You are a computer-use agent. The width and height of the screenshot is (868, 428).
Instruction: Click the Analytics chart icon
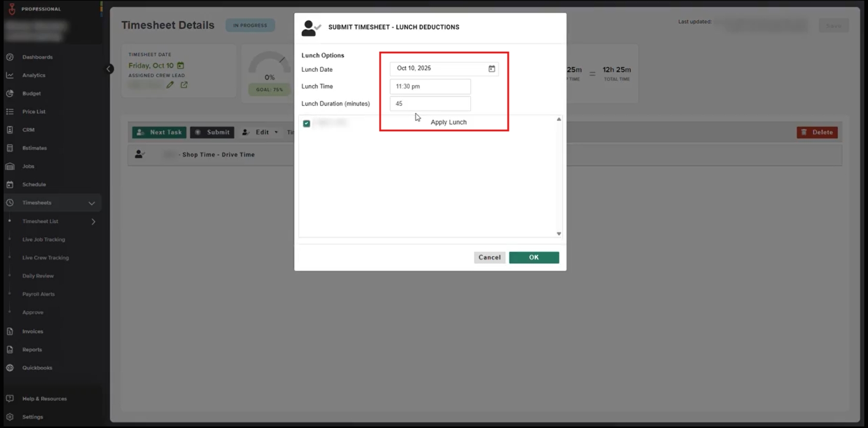tap(10, 75)
